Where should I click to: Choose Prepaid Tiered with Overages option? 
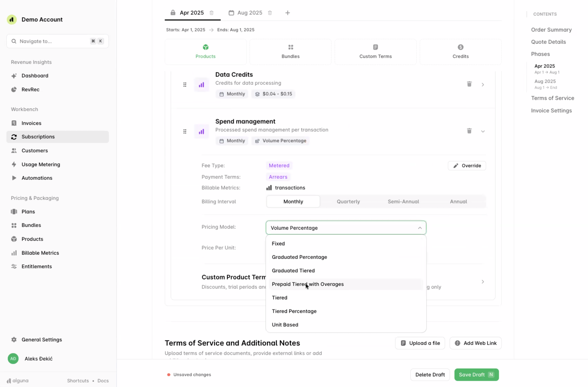click(x=308, y=284)
